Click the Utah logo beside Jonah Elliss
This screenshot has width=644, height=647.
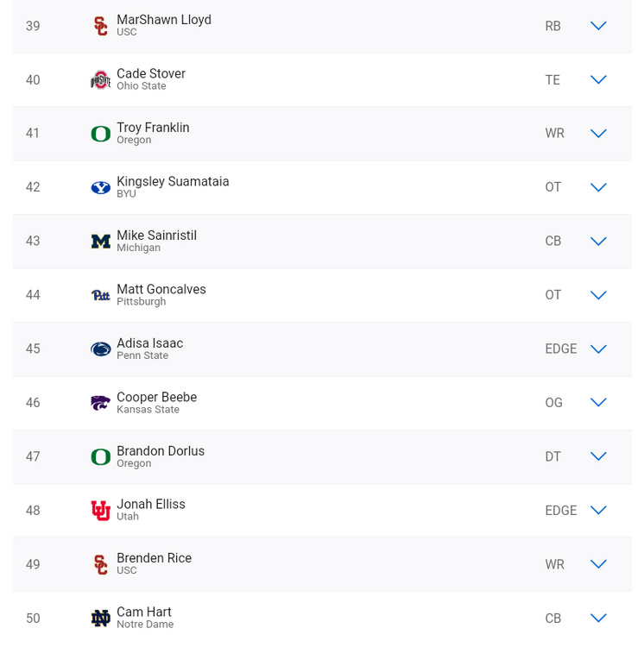(x=101, y=511)
